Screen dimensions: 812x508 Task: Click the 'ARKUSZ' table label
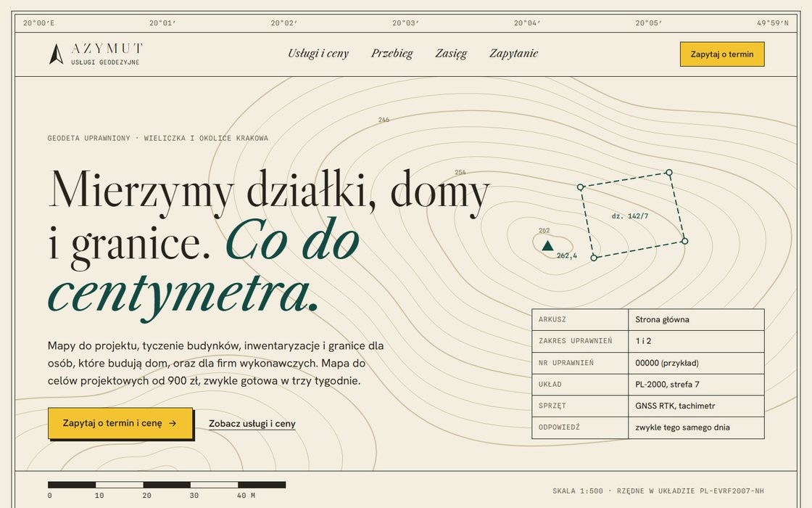552,319
